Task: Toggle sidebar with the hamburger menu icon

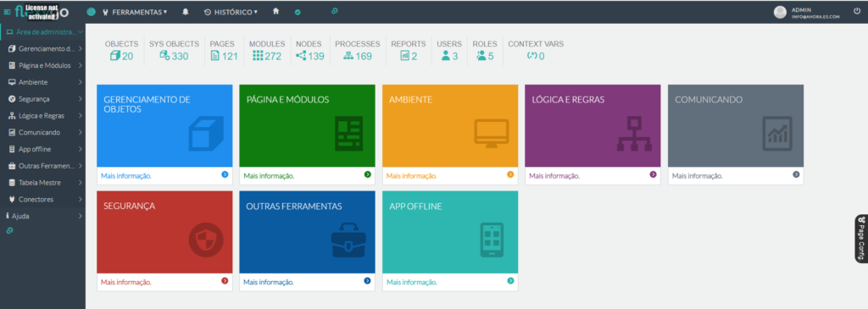Action: [7, 12]
